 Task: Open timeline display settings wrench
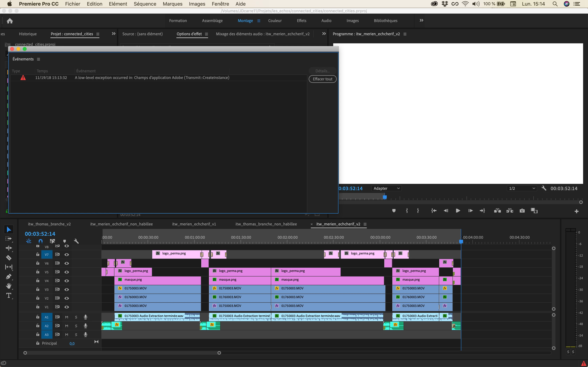pyautogui.click(x=76, y=241)
